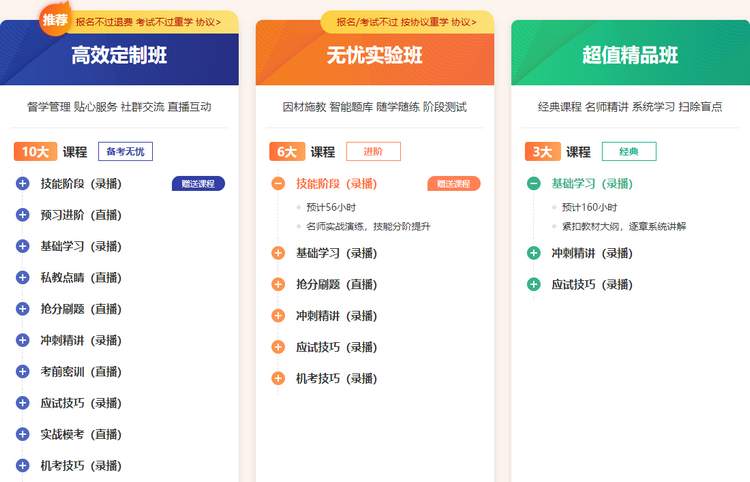Expand 预习进阶（直播） plus icon

[x=22, y=215]
